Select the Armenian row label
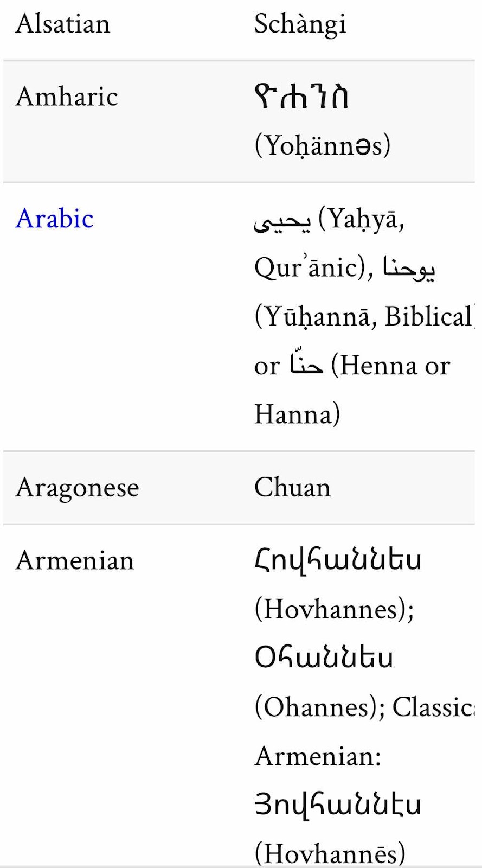This screenshot has width=482, height=868. (75, 560)
